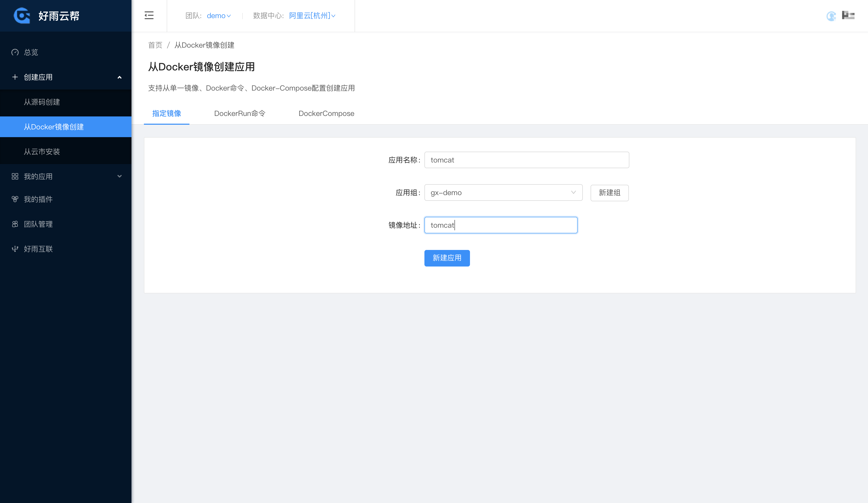This screenshot has width=868, height=503.
Task: Open 好雨互联 menu item
Action: tap(66, 249)
